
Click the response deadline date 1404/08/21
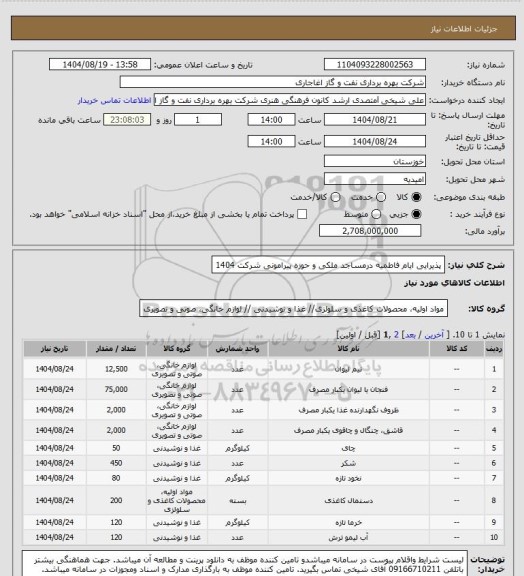click(x=375, y=120)
